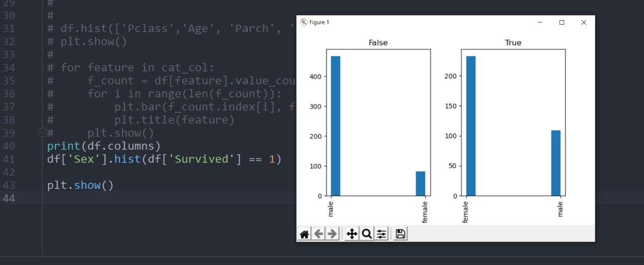Maximize the Figure 1 window

[x=562, y=22]
